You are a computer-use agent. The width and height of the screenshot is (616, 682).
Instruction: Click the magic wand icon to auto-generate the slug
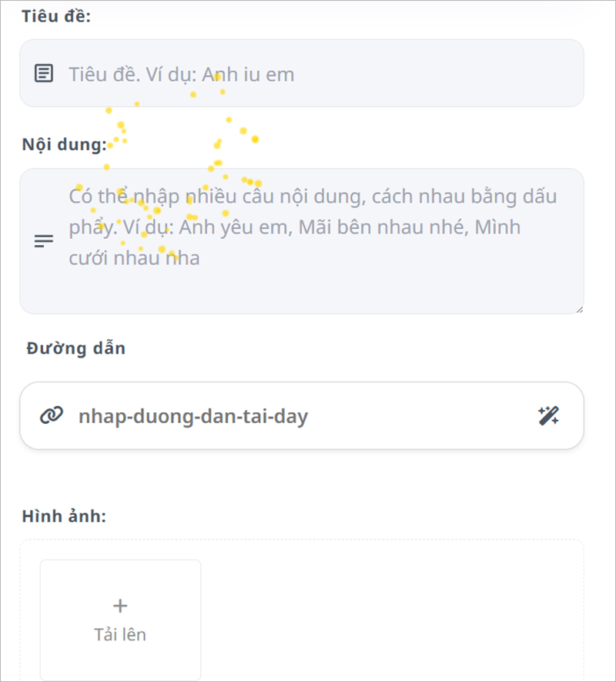coord(549,415)
